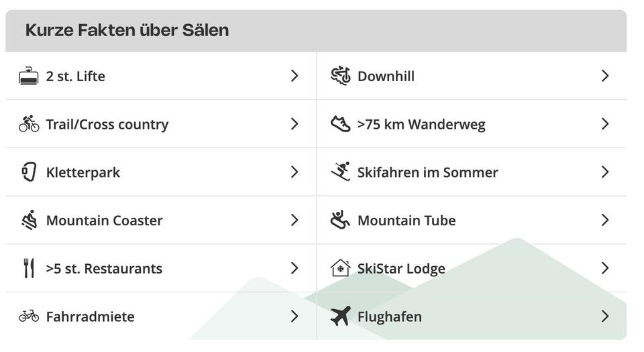Click the hiking shoe icon
This screenshot has width=644, height=352.
[341, 124]
